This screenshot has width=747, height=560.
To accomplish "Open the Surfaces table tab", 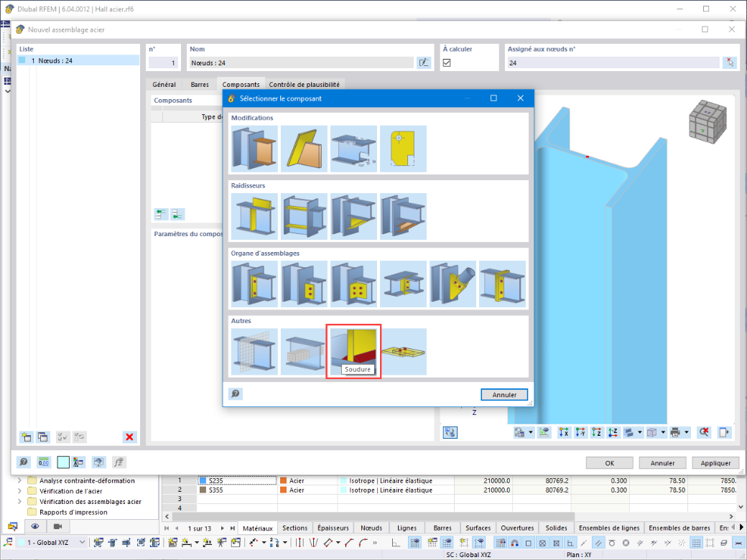I will pyautogui.click(x=478, y=528).
